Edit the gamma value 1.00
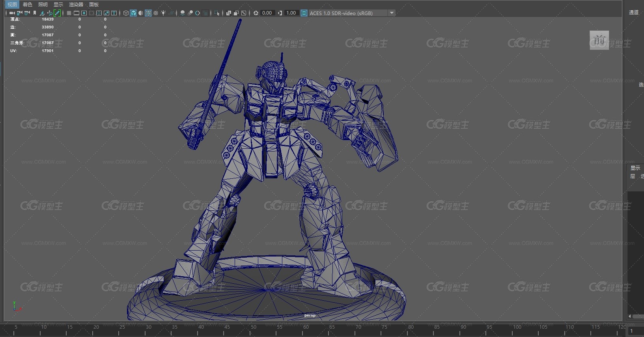The width and height of the screenshot is (644, 337). pos(291,13)
